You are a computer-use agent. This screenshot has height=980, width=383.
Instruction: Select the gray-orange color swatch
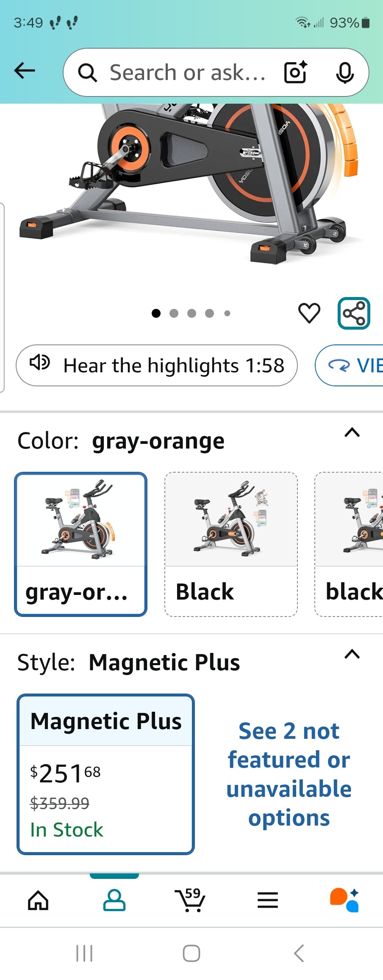pos(81,544)
